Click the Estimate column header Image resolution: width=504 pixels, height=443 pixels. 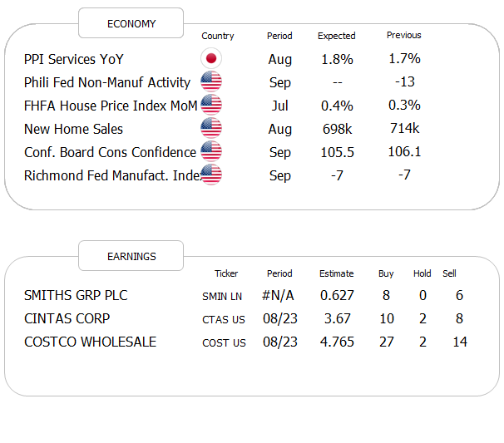coord(337,273)
